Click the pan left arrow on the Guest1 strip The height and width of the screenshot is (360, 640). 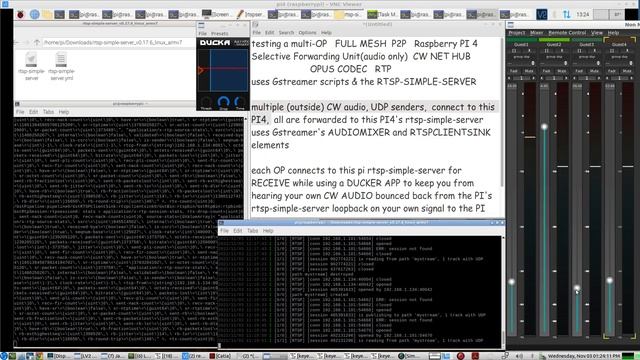(509, 78)
